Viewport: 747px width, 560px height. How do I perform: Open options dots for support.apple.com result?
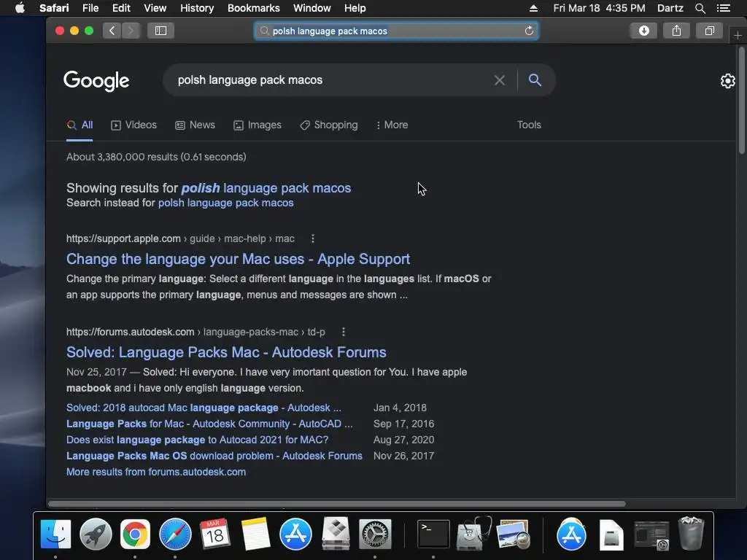coord(312,238)
